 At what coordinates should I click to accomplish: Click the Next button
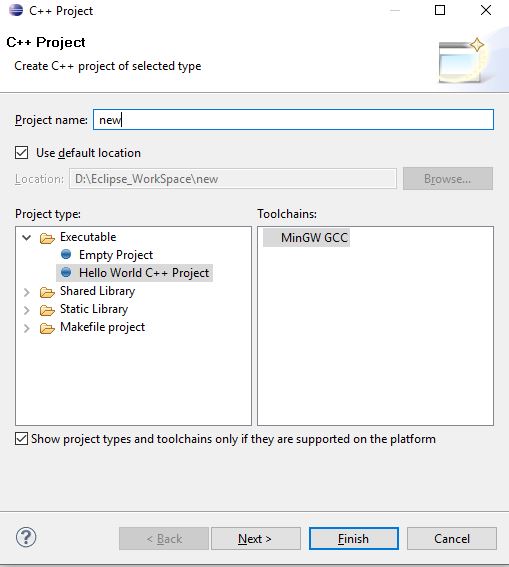(256, 539)
